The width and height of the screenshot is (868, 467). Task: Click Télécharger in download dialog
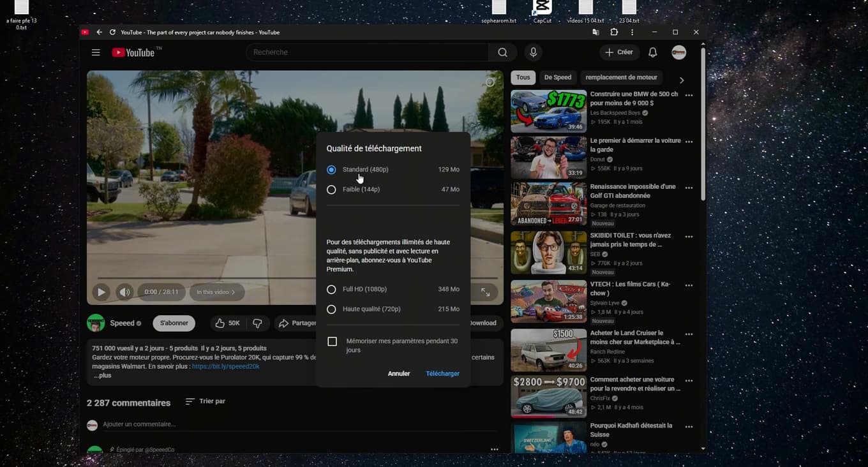tap(443, 374)
